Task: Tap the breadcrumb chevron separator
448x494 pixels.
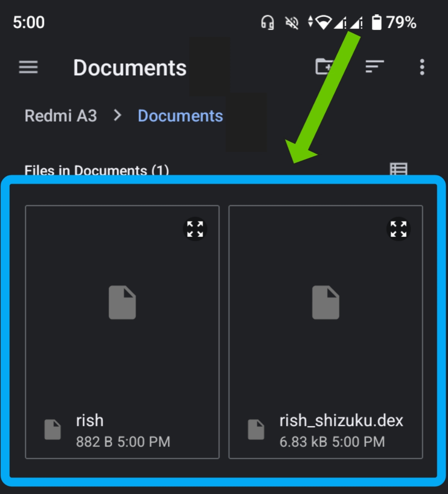Action: [117, 116]
